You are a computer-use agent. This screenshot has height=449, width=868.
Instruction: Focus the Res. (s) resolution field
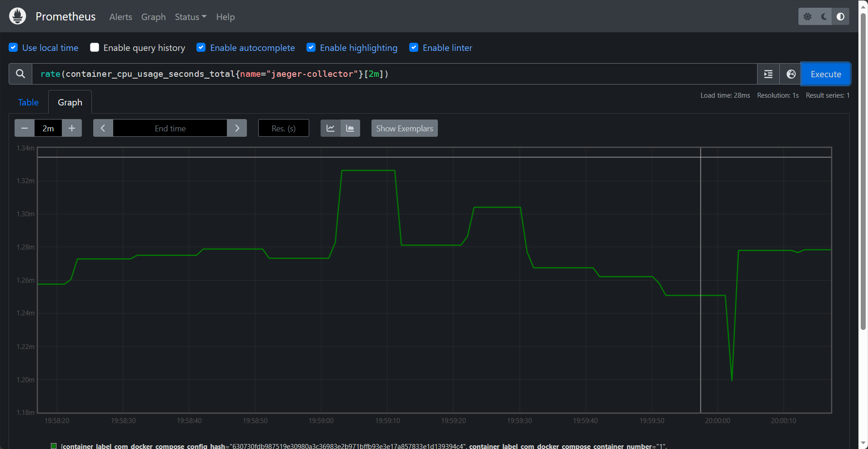pos(284,128)
